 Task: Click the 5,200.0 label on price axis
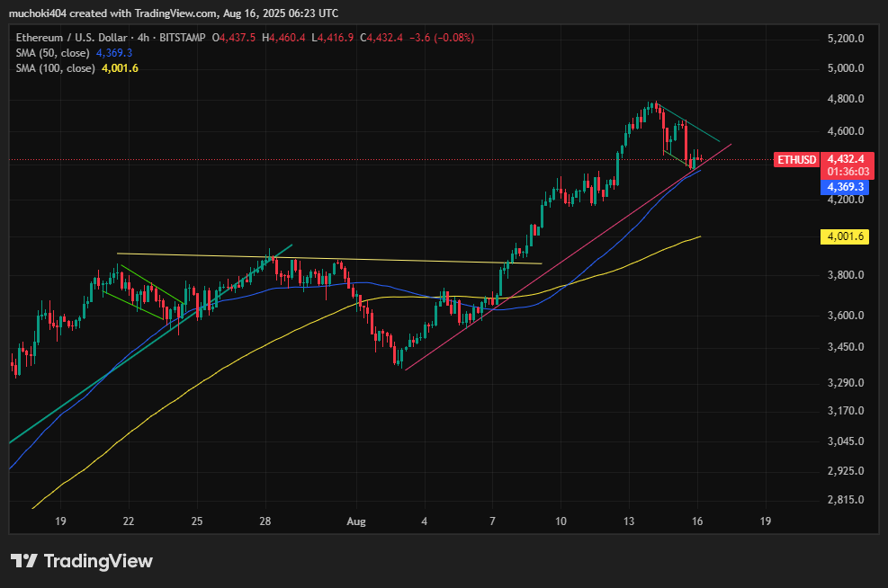pos(845,39)
